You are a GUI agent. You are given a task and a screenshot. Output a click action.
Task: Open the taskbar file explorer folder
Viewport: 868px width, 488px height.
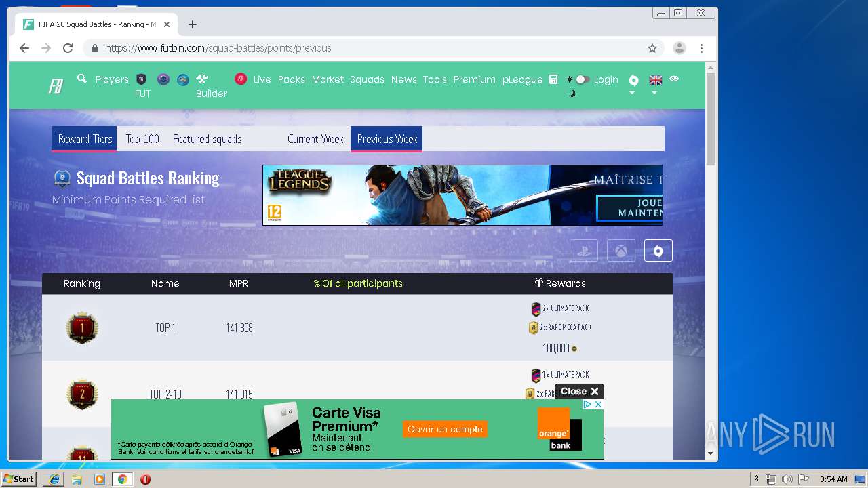[77, 479]
